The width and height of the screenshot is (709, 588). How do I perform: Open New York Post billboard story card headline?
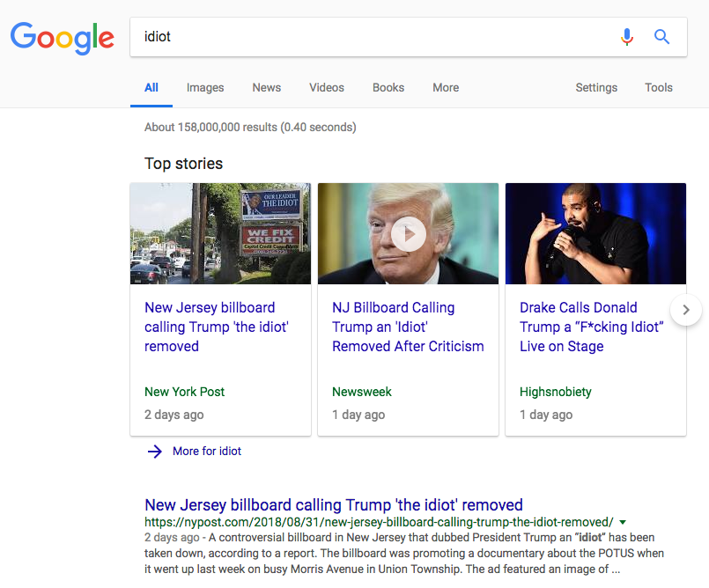(216, 327)
